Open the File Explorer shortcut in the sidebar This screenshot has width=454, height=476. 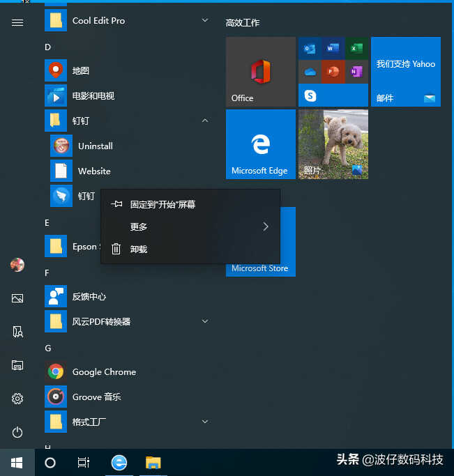pyautogui.click(x=17, y=365)
